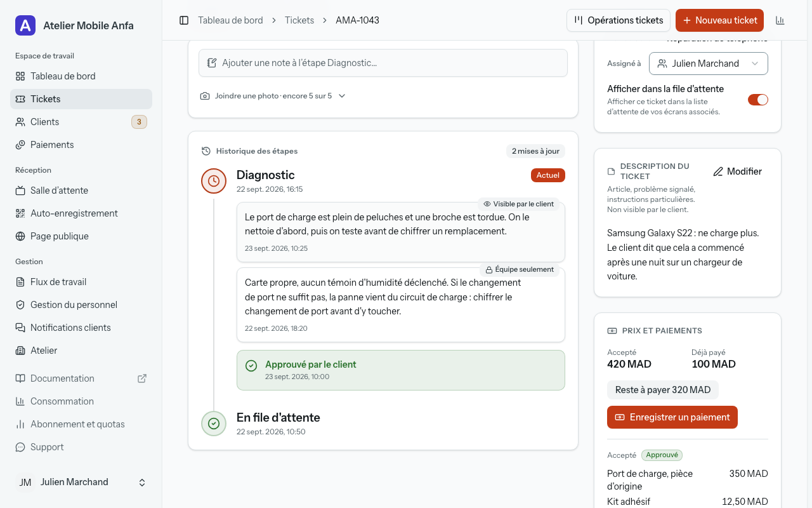Open Notifications clients
This screenshot has width=812, height=508.
[81, 328]
